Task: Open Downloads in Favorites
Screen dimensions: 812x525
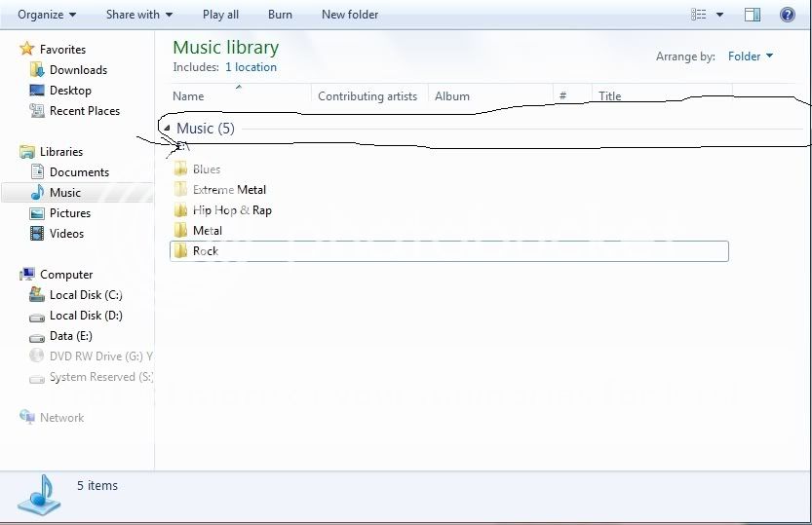Action: [78, 70]
